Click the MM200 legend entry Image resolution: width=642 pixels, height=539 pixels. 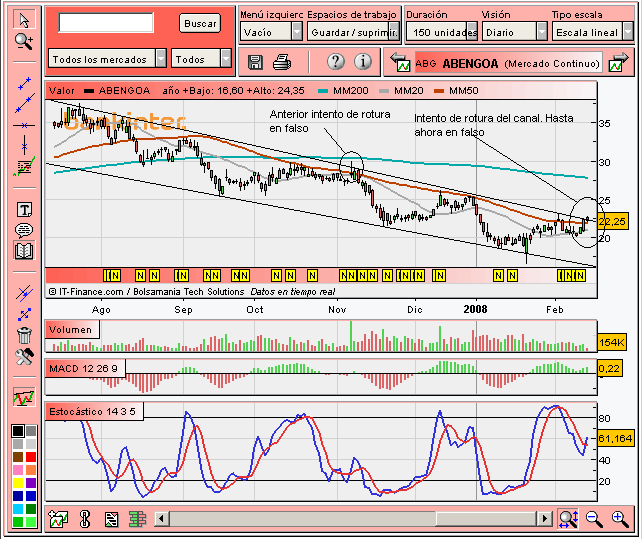click(x=343, y=91)
